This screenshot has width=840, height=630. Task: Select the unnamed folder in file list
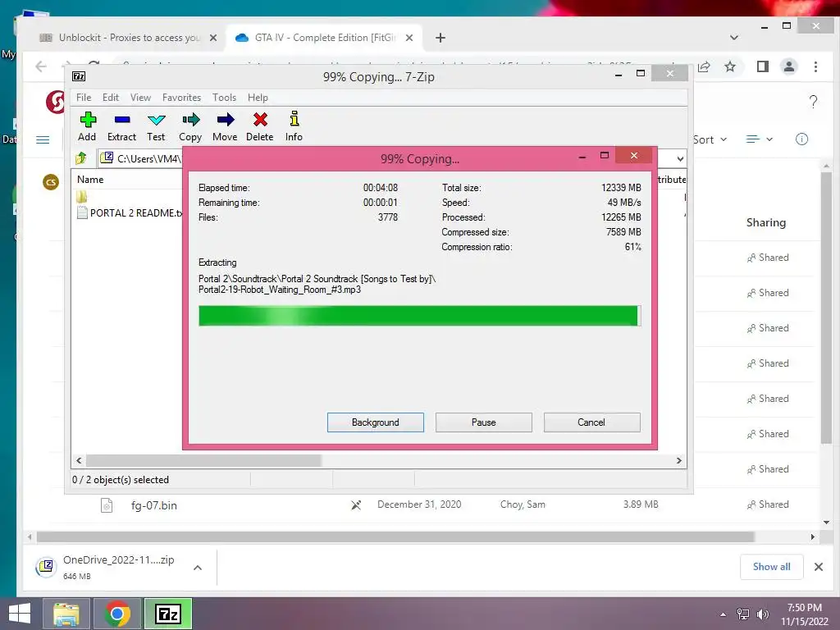click(x=81, y=197)
